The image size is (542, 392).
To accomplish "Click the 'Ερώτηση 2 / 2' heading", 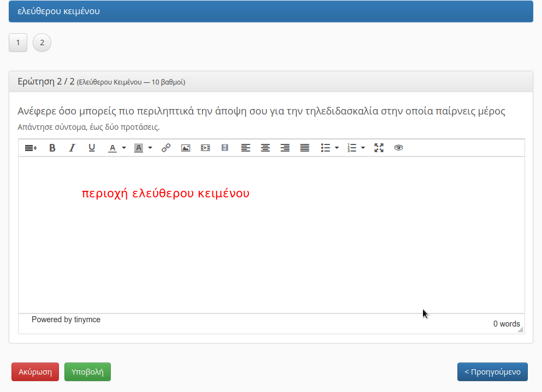I will click(x=46, y=82).
